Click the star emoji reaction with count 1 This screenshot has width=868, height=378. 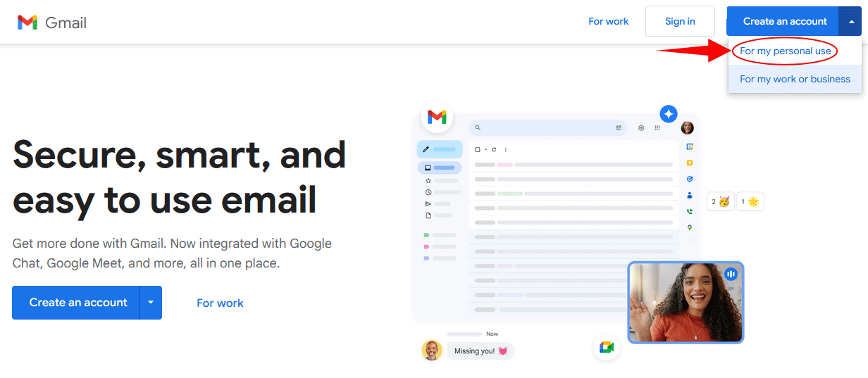[x=750, y=202]
